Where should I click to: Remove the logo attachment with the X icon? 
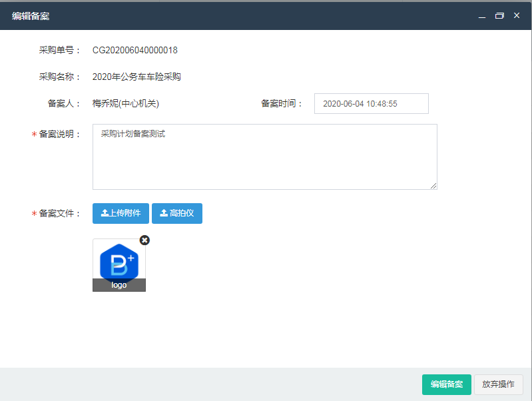144,240
